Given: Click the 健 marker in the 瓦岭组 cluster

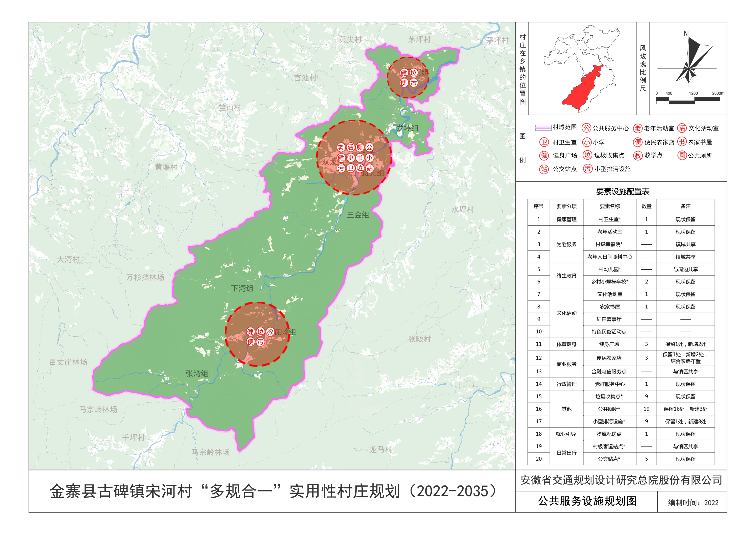Looking at the screenshot, I should [x=251, y=332].
